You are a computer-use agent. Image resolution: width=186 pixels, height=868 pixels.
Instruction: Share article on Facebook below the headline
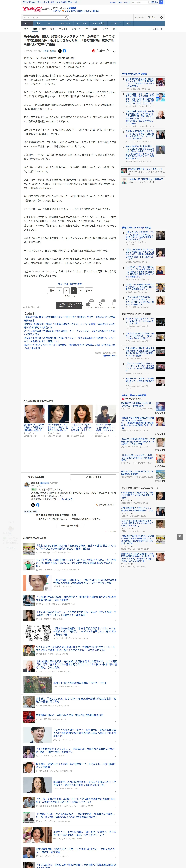coord(64,51)
